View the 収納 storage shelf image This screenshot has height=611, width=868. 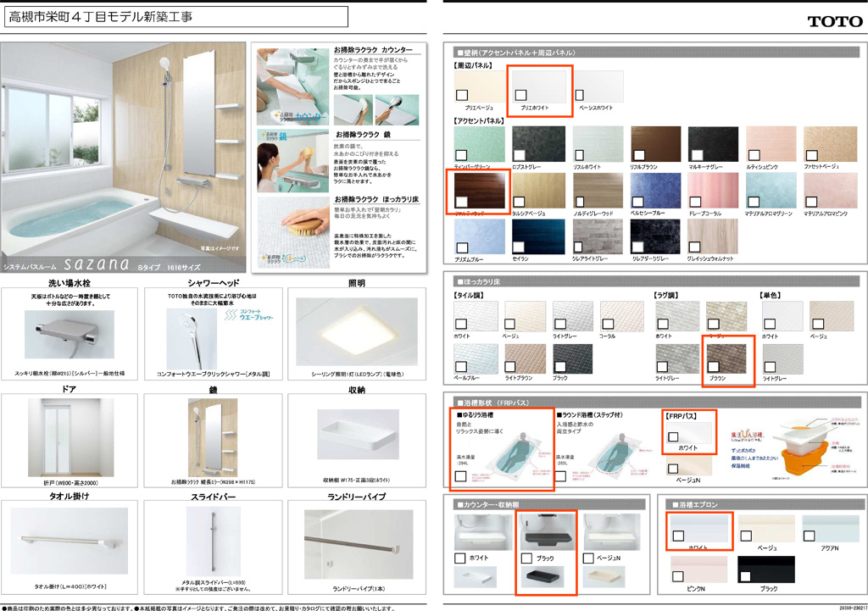point(359,434)
